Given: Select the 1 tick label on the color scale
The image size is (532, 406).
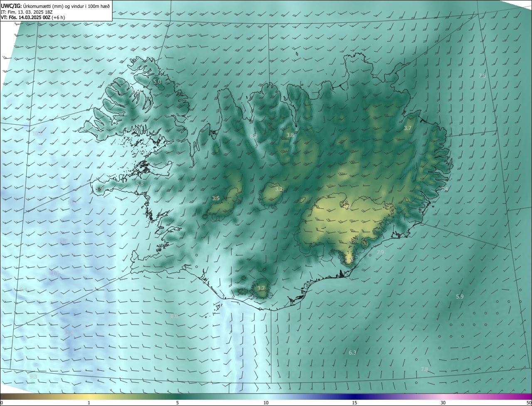Looking at the screenshot, I should [89, 403].
